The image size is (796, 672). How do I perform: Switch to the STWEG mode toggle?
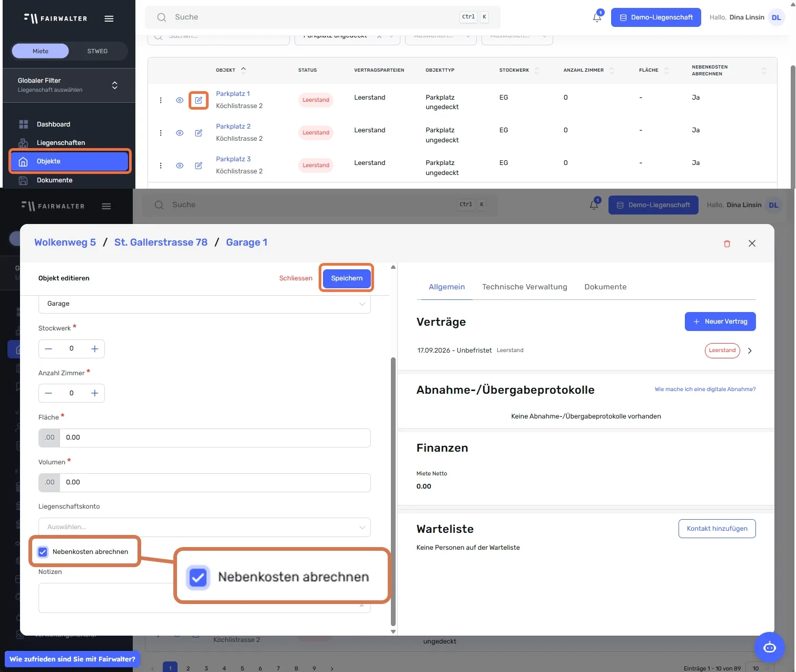(x=97, y=51)
